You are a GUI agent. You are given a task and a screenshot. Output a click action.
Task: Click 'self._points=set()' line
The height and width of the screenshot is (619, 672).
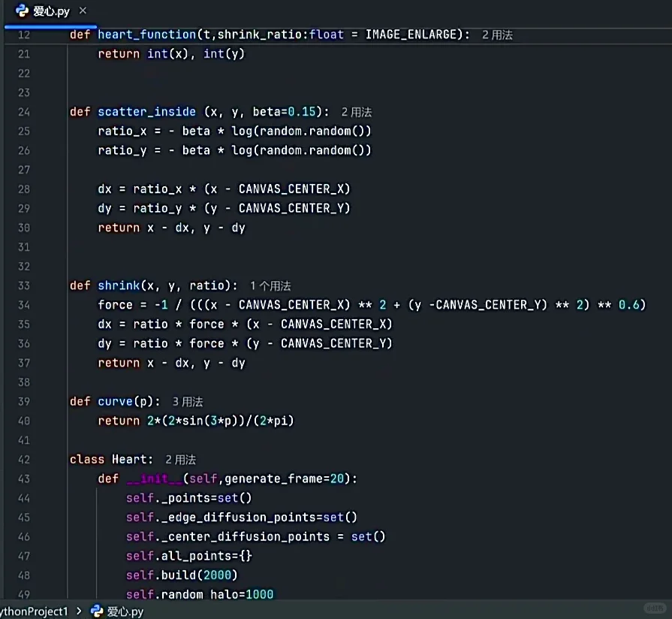pos(188,498)
